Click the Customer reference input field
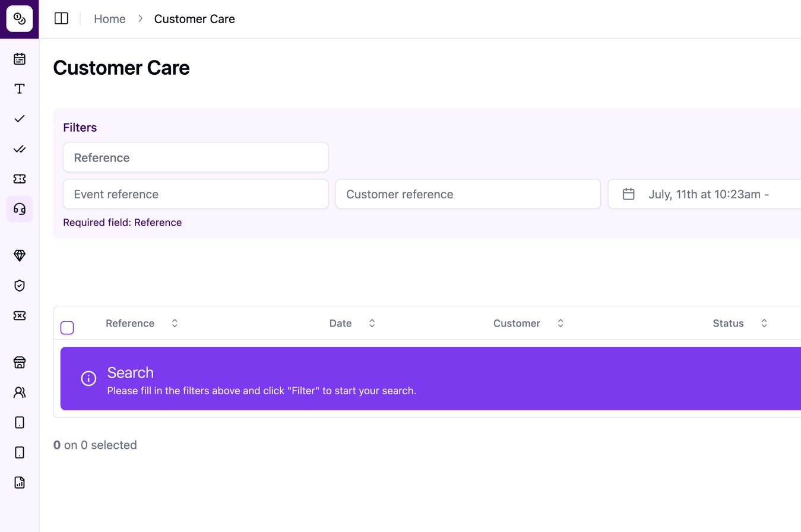This screenshot has width=801, height=532. click(468, 194)
